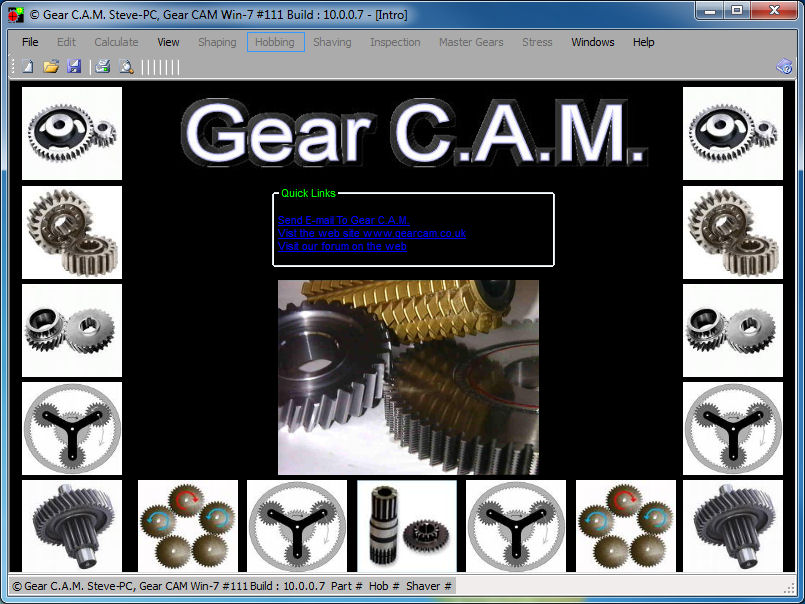Open the Windows menu
The image size is (805, 604).
pyautogui.click(x=593, y=42)
